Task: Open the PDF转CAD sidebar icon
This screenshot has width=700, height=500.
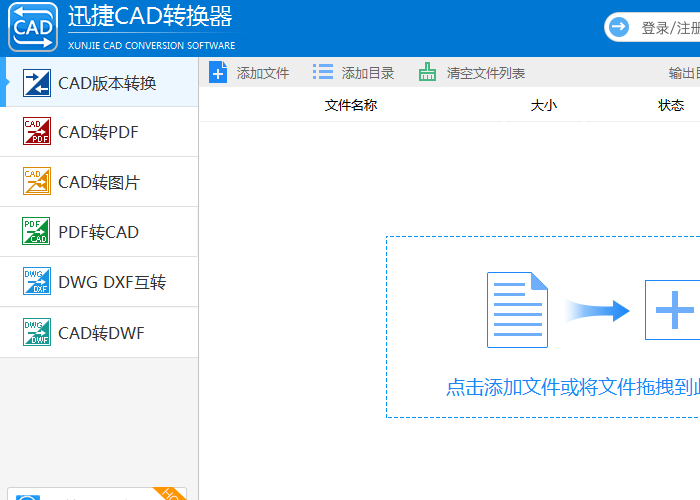Action: click(36, 231)
